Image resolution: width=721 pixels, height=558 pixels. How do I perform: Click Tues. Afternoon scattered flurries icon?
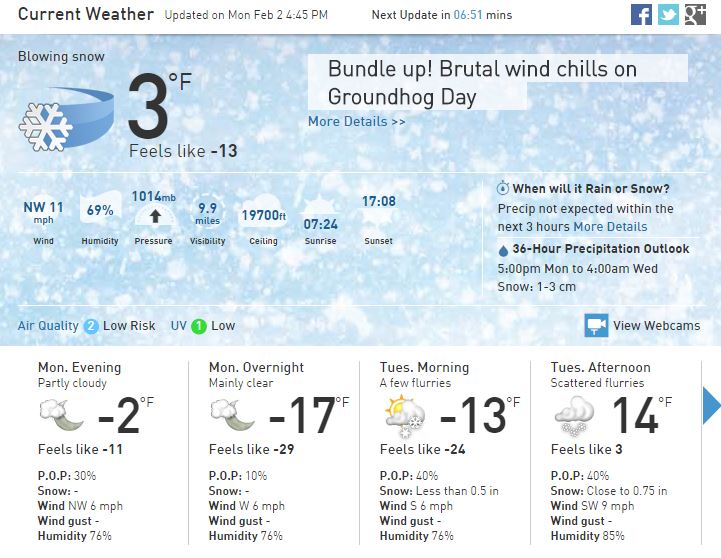[x=574, y=415]
